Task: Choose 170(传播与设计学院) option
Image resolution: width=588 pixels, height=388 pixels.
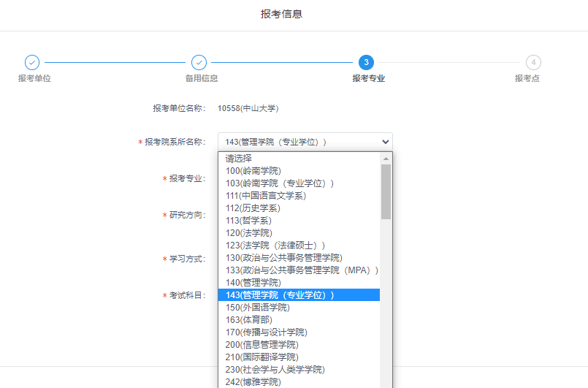Action: (266, 332)
